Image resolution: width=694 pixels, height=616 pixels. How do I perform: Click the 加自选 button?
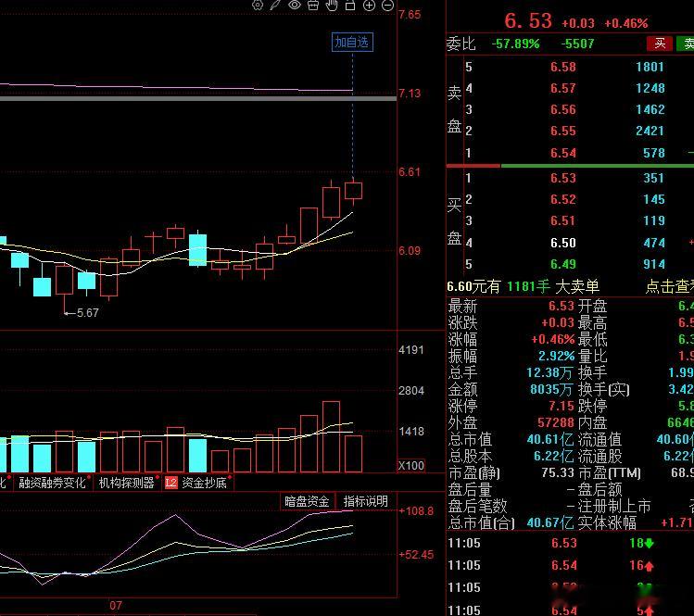(x=352, y=42)
